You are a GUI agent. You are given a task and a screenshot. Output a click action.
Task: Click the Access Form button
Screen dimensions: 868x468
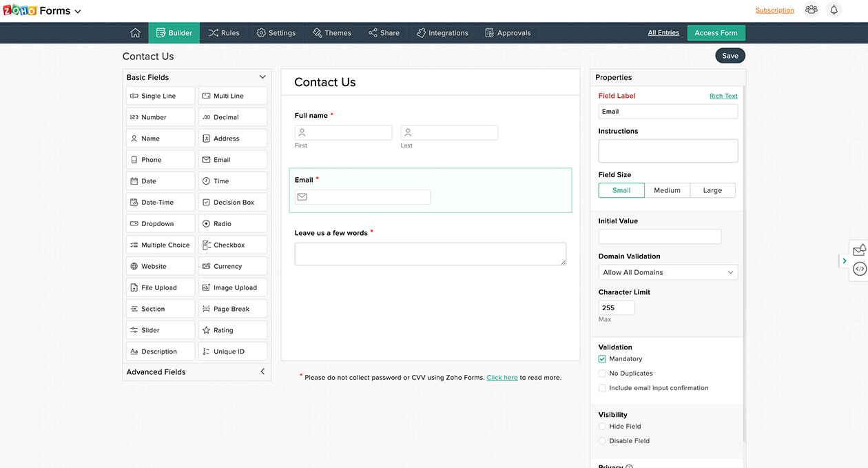coord(716,33)
